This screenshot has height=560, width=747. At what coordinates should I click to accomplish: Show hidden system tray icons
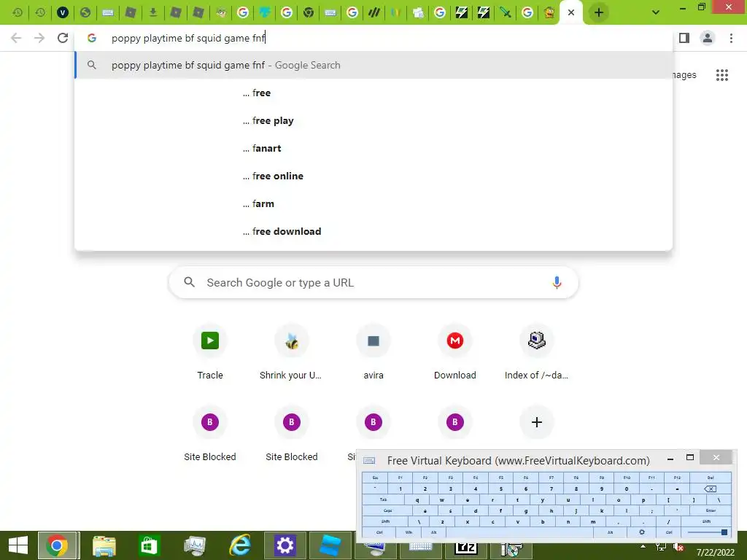(x=643, y=547)
